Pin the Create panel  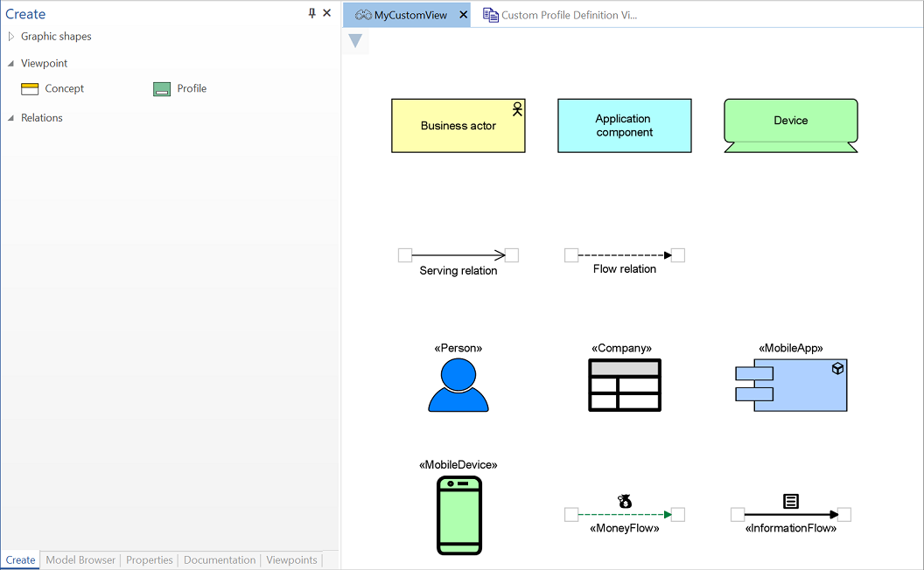click(x=311, y=13)
